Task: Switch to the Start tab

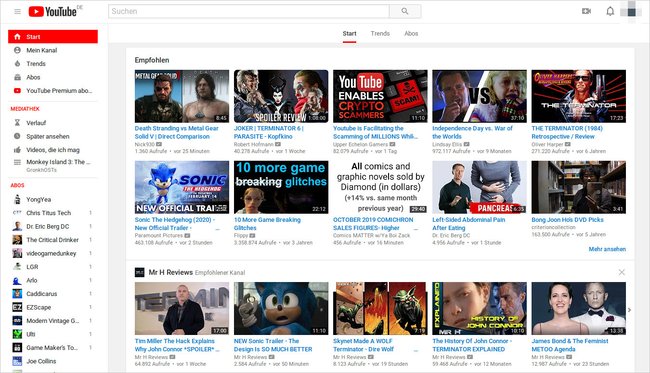Action: click(349, 34)
